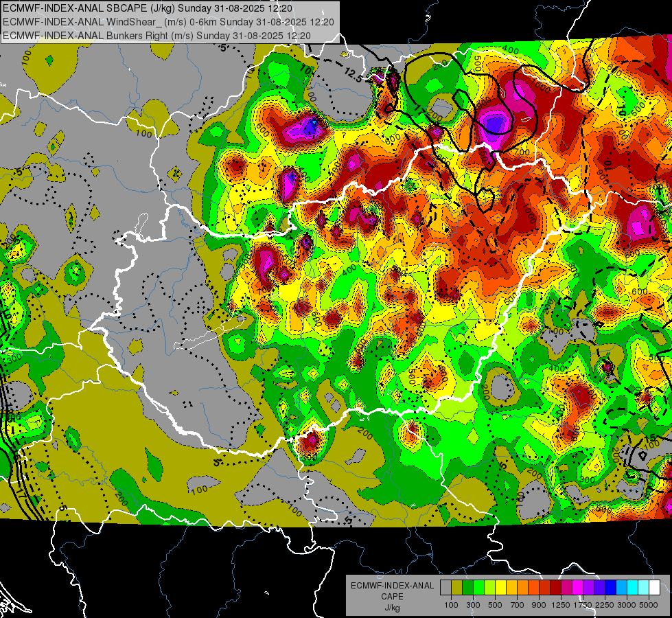This screenshot has width=672, height=618.
Task: Click the 12.5 shear contour label
Action: [354, 75]
